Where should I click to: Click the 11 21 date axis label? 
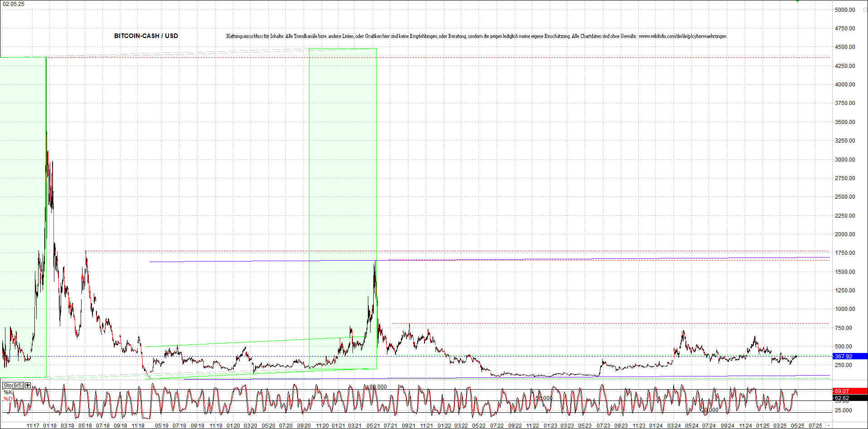426,425
